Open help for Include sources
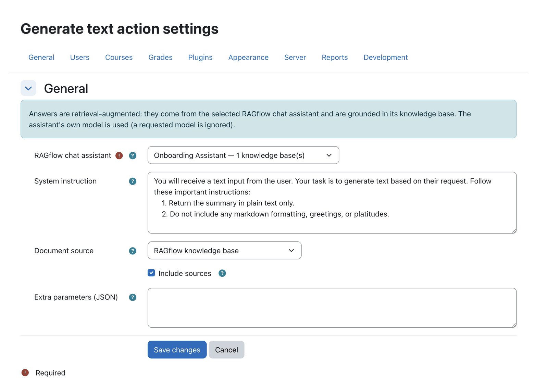 (x=222, y=273)
